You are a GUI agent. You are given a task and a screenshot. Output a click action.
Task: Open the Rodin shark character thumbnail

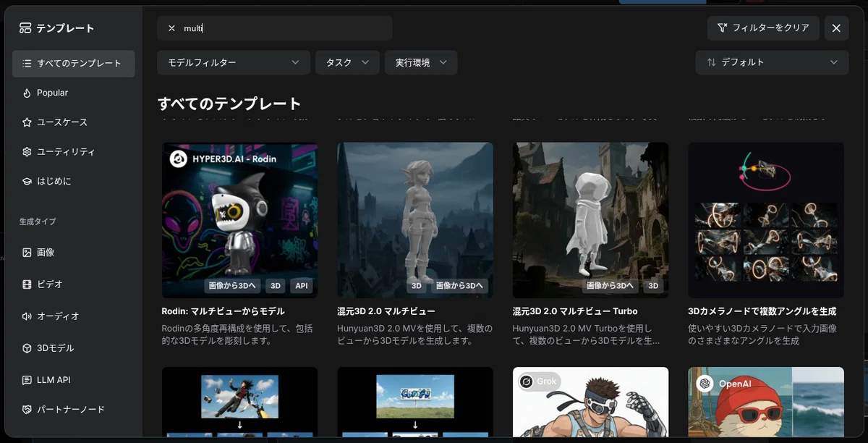click(239, 220)
